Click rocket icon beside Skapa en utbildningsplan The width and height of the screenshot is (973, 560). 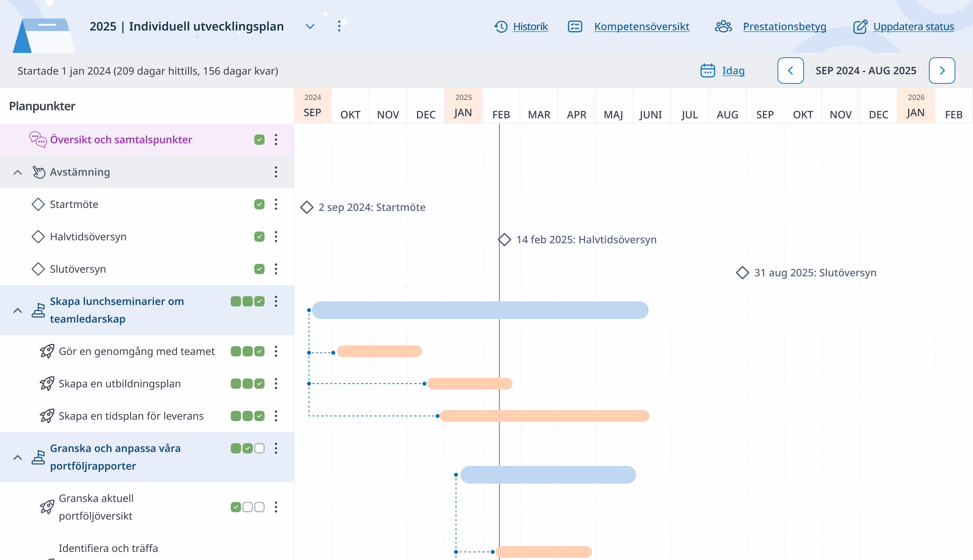click(x=47, y=384)
